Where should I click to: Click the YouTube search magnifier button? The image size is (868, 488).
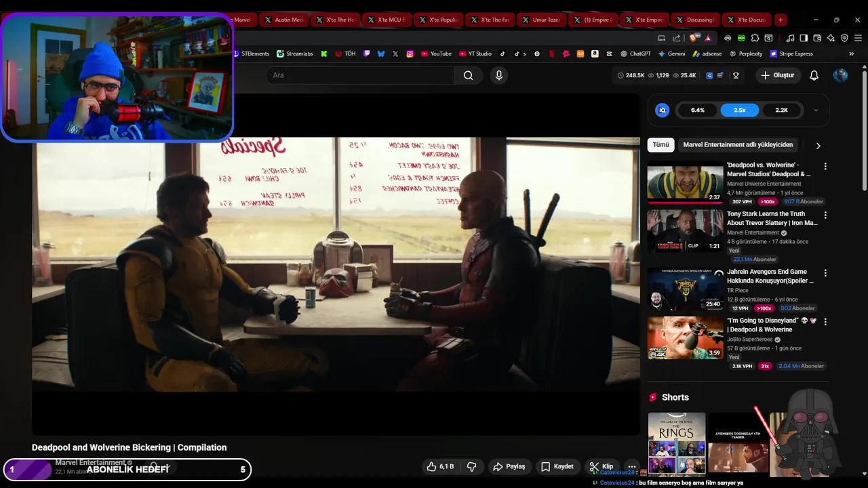(469, 75)
